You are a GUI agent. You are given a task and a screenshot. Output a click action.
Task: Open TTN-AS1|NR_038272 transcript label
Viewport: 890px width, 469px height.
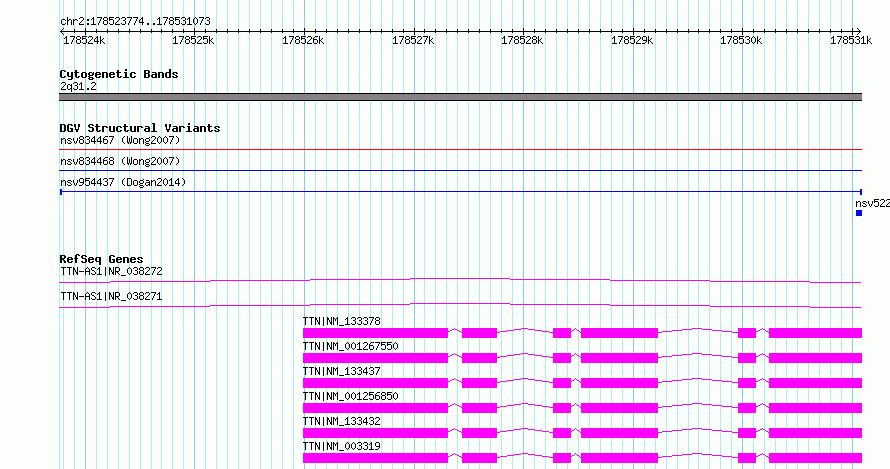(x=111, y=271)
